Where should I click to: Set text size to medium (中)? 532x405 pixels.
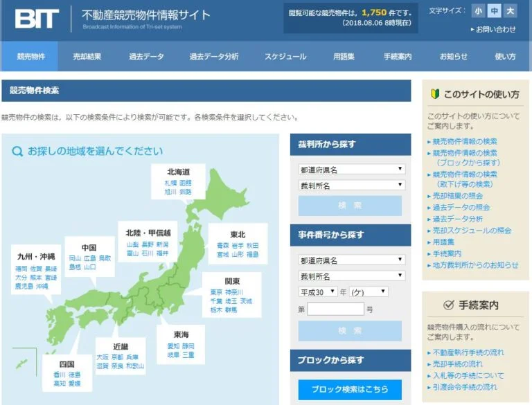click(x=494, y=11)
